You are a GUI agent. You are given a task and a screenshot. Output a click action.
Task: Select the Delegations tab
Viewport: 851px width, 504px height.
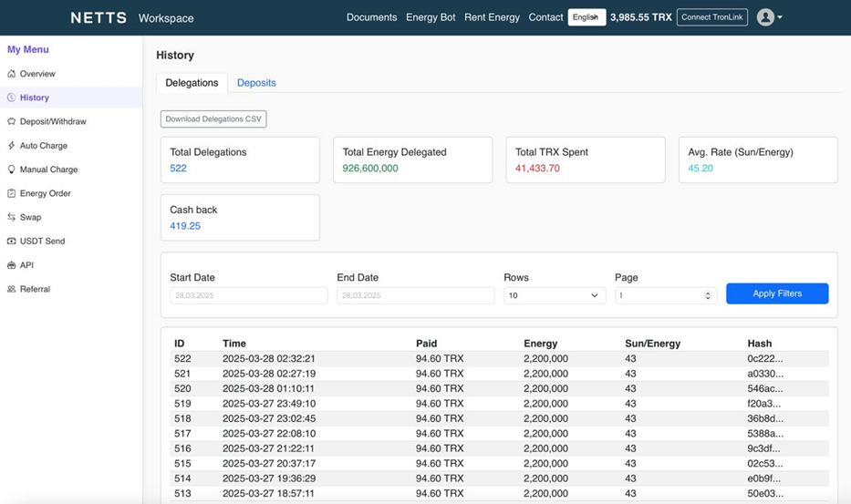(192, 83)
